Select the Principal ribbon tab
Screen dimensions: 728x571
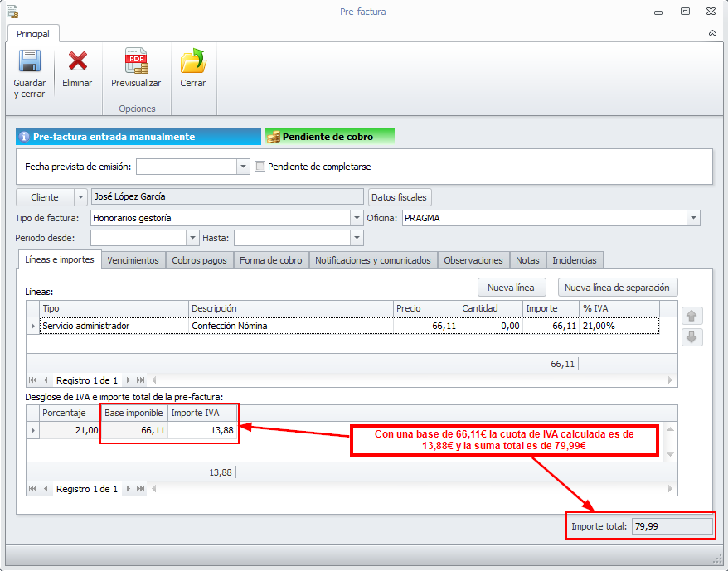pyautogui.click(x=33, y=34)
